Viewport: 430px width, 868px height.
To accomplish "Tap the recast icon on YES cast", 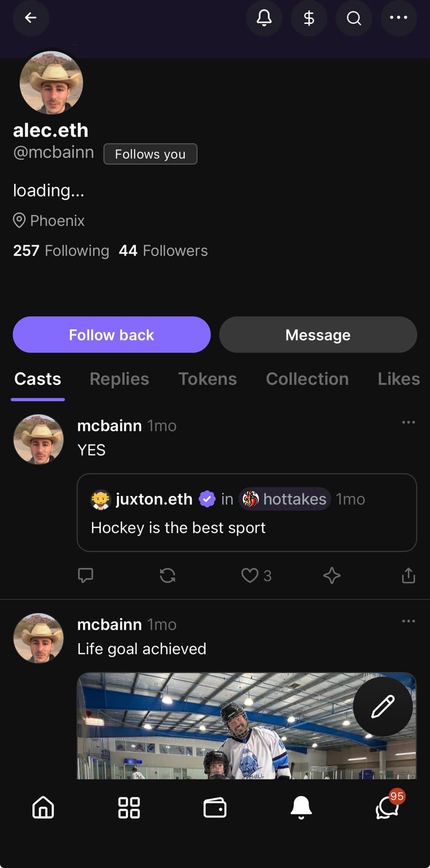I will coord(167,575).
